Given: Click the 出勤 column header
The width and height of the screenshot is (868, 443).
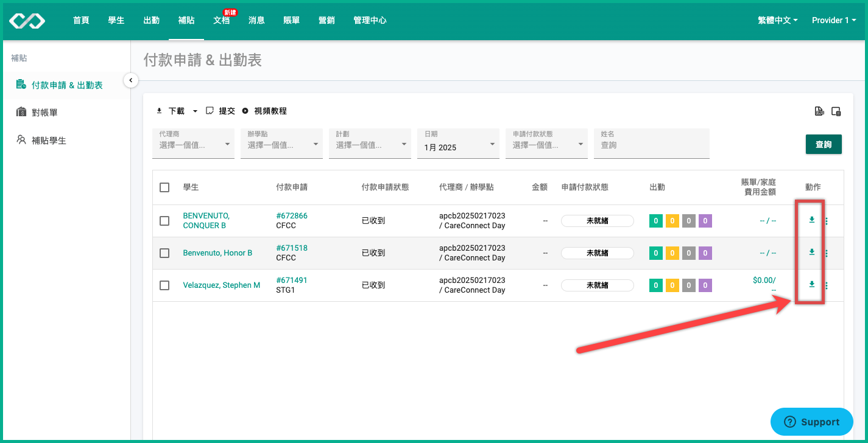Looking at the screenshot, I should [x=657, y=187].
